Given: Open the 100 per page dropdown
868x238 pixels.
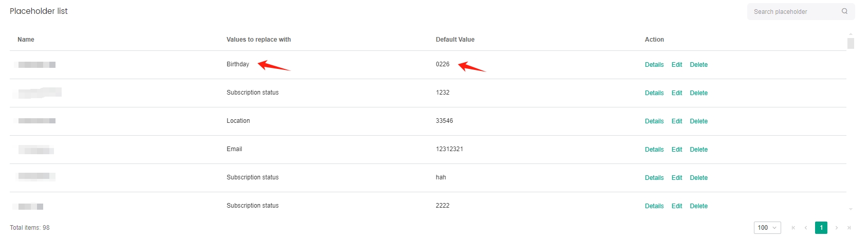Looking at the screenshot, I should [767, 228].
